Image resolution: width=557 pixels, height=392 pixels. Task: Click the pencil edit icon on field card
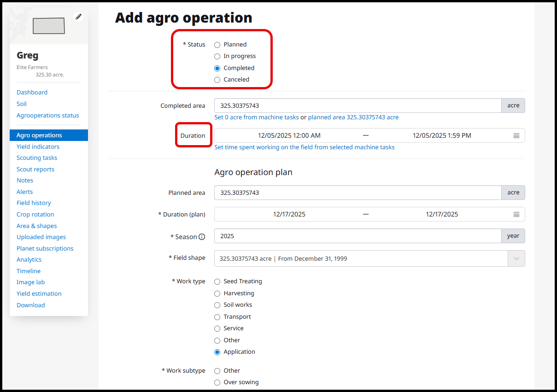(78, 17)
